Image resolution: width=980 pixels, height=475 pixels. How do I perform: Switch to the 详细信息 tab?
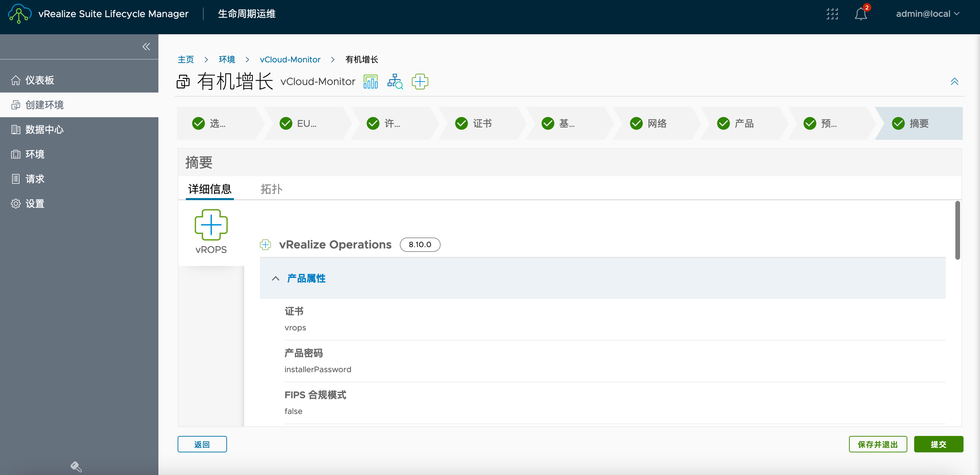coord(210,189)
